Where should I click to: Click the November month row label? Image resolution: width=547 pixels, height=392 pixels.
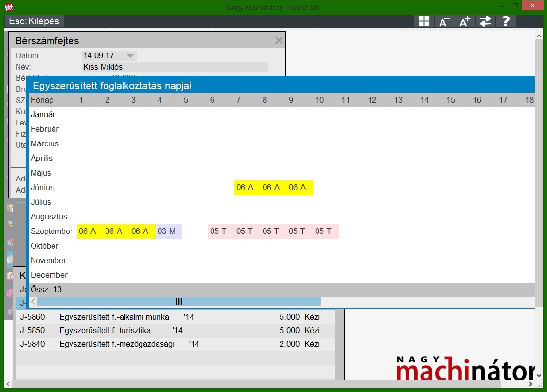pyautogui.click(x=48, y=260)
